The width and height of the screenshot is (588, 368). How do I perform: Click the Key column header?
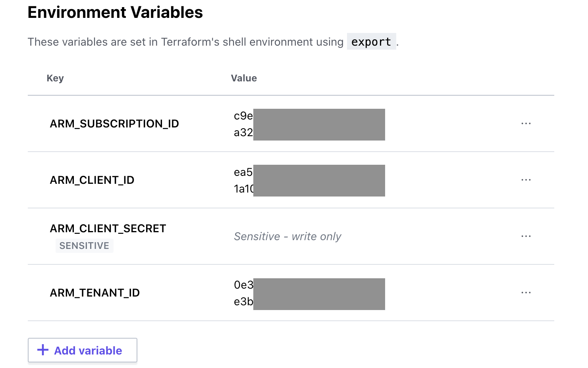click(x=55, y=78)
